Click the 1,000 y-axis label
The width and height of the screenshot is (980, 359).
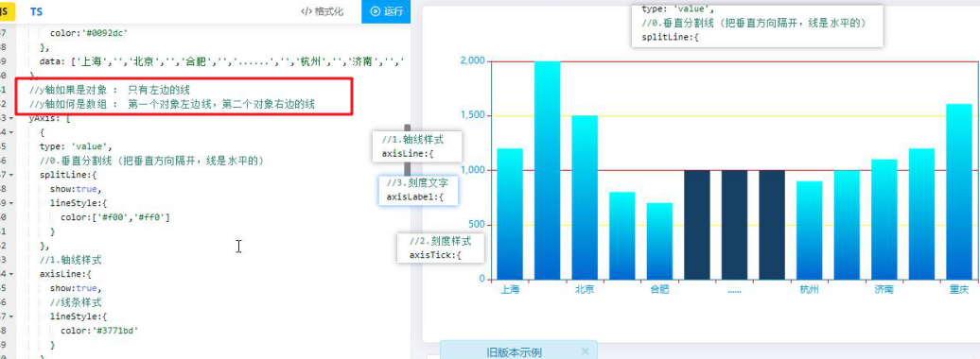(x=472, y=170)
